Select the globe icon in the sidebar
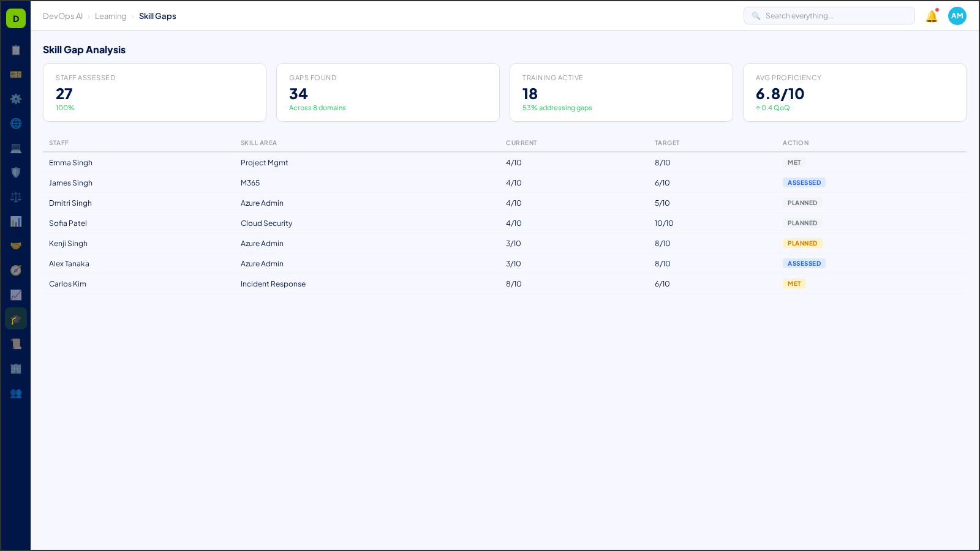This screenshot has height=551, width=980. point(16,123)
